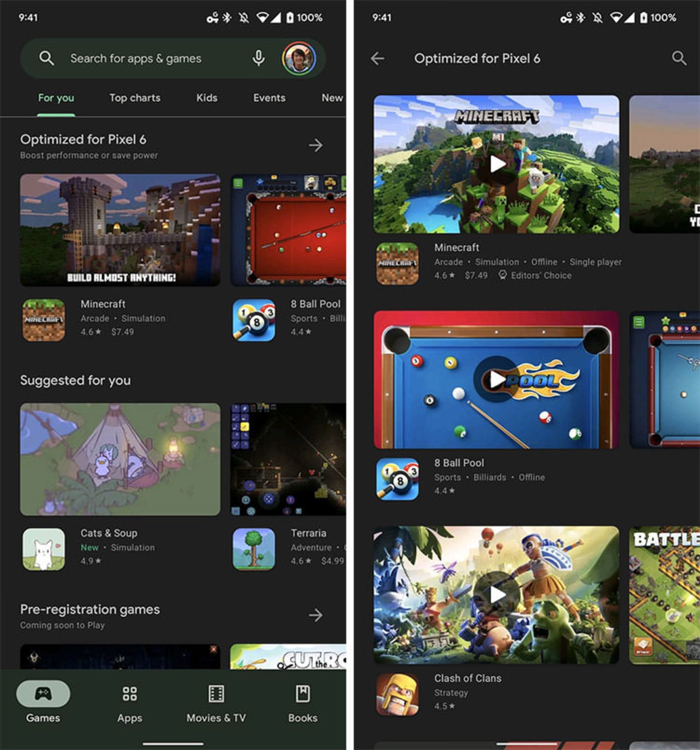Image resolution: width=700 pixels, height=750 pixels.
Task: Tap the Editors' Choice badge for Minecraft
Action: coord(535,276)
